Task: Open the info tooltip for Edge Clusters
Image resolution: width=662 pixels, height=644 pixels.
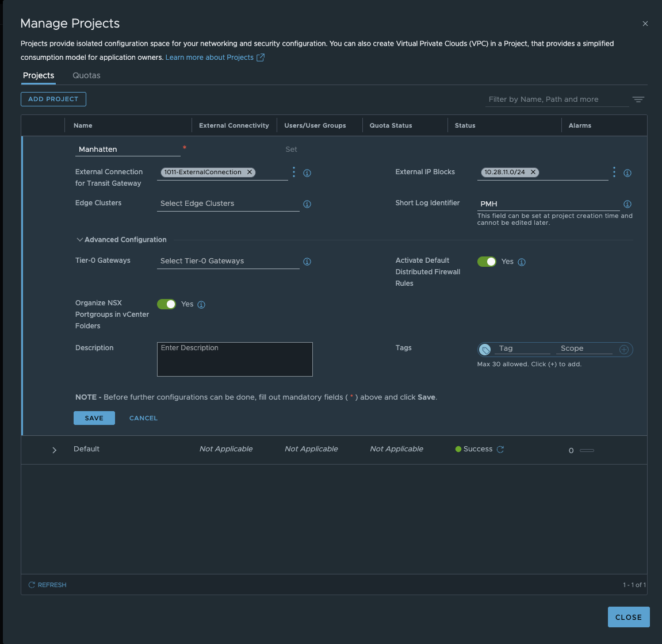Action: [307, 204]
